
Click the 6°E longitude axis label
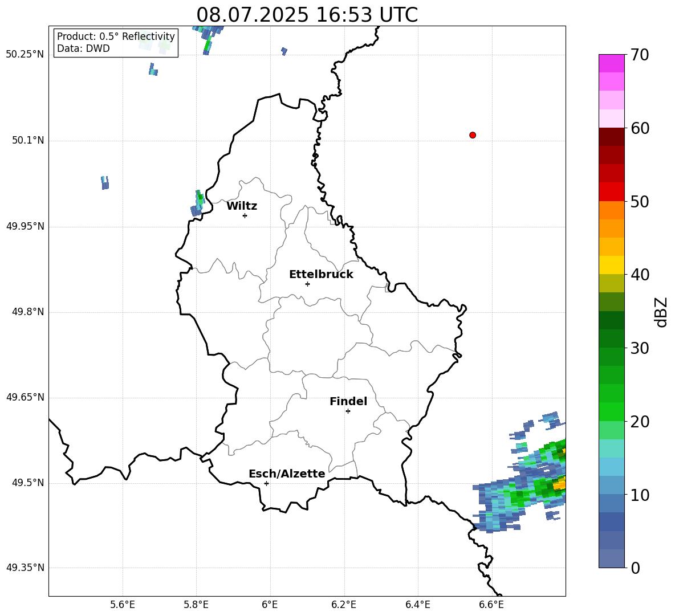[270, 605]
